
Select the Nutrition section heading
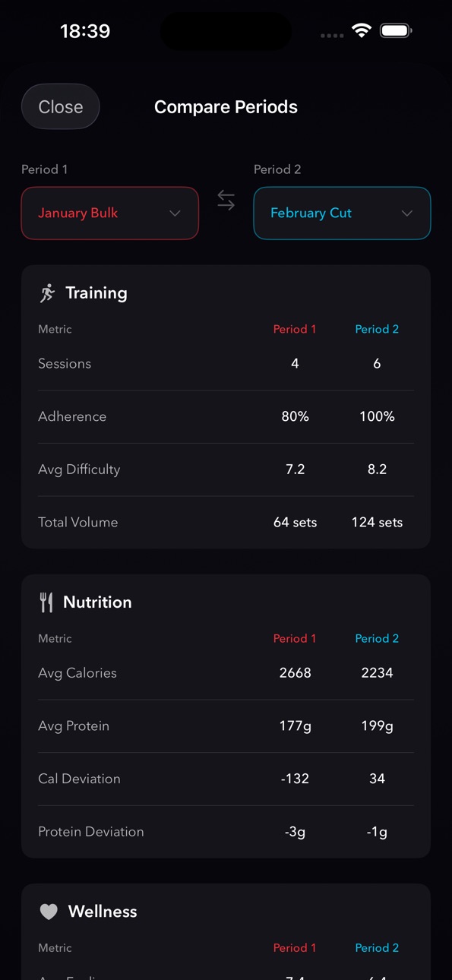click(97, 602)
